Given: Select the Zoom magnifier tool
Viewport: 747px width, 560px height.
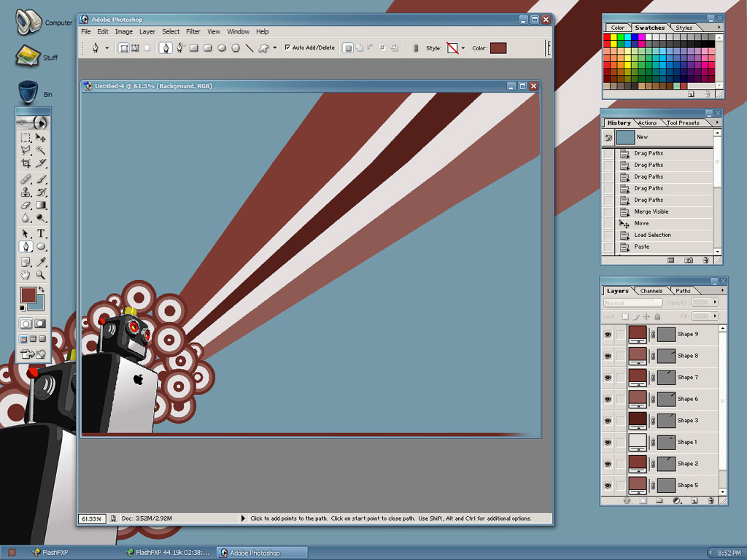Looking at the screenshot, I should (x=42, y=275).
